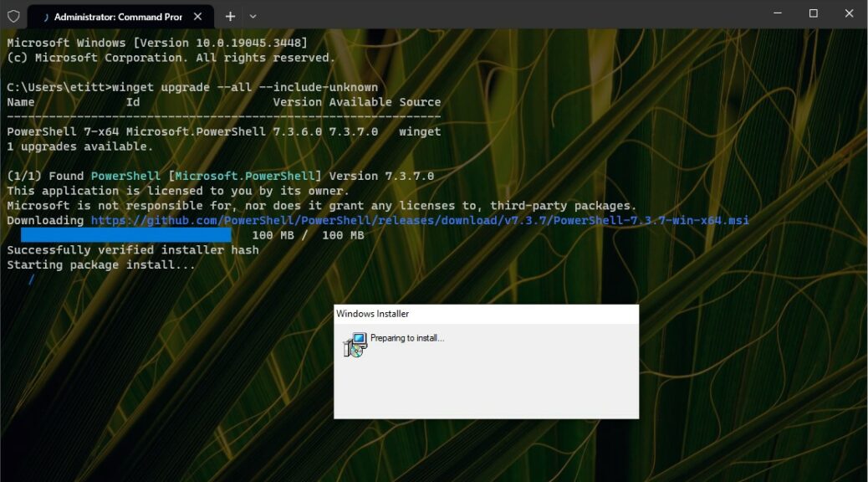Click 'Successfully verified installer hash' line
The height and width of the screenshot is (482, 868).
tap(133, 250)
